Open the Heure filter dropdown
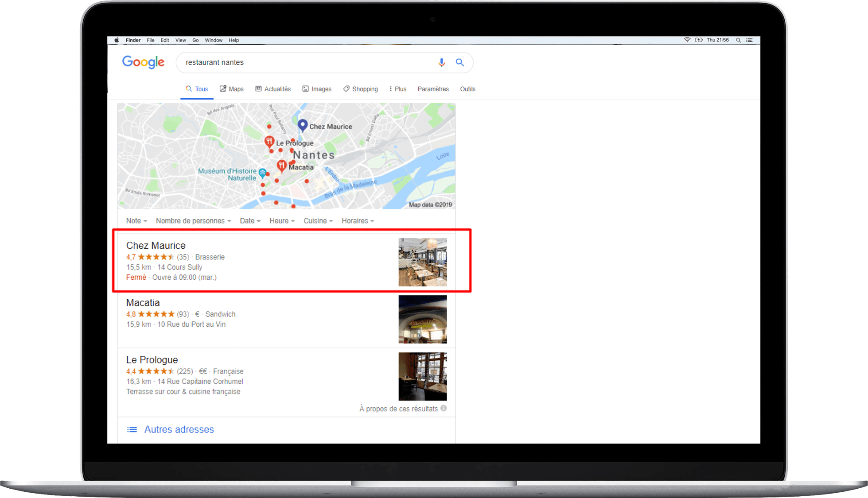Viewport: 868px width, 498px height. [x=282, y=221]
